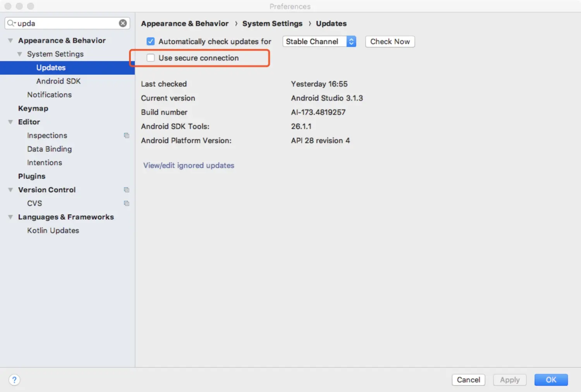Toggle Automatically check updates checkbox
The width and height of the screenshot is (581, 392).
pos(151,41)
